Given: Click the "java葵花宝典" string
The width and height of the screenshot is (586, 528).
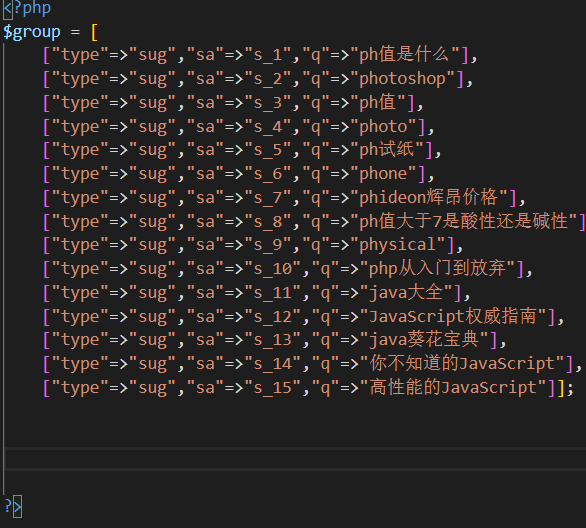Looking at the screenshot, I should pos(424,340).
